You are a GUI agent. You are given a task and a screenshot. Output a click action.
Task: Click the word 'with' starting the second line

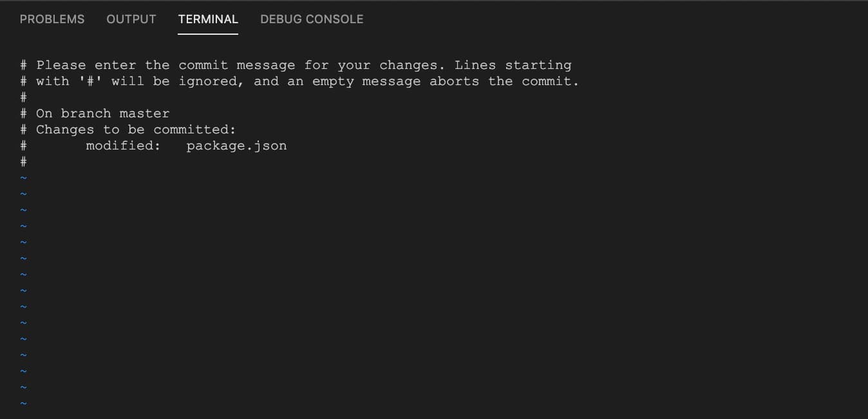pyautogui.click(x=53, y=81)
